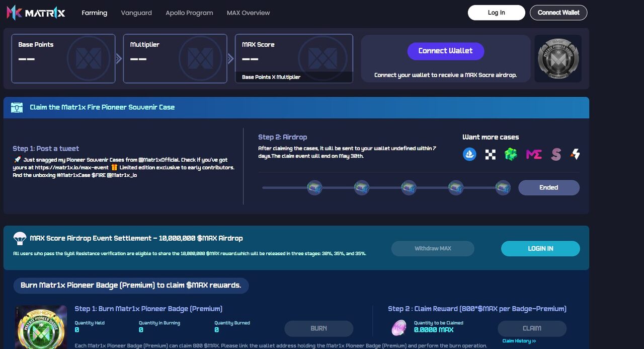Click the Ended button

point(549,188)
